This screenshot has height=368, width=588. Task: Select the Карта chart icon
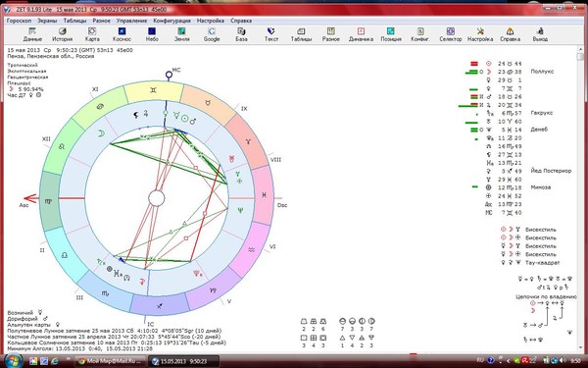coord(92,34)
